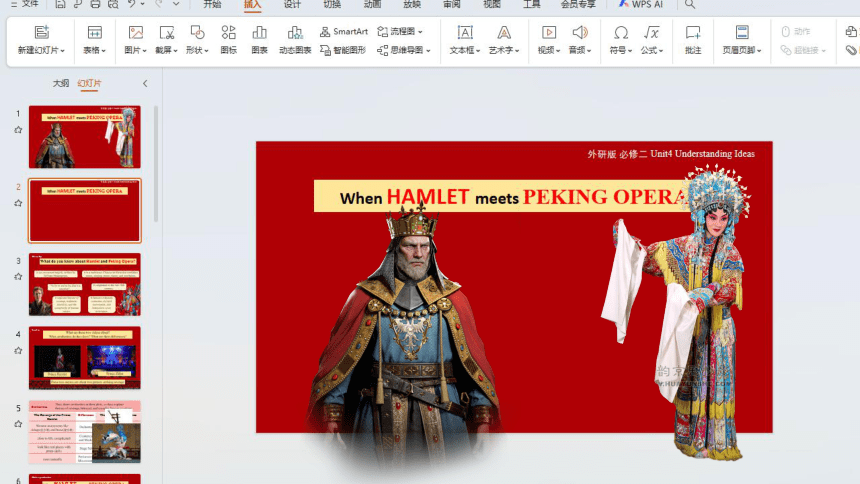Undo the last action

(132, 4)
